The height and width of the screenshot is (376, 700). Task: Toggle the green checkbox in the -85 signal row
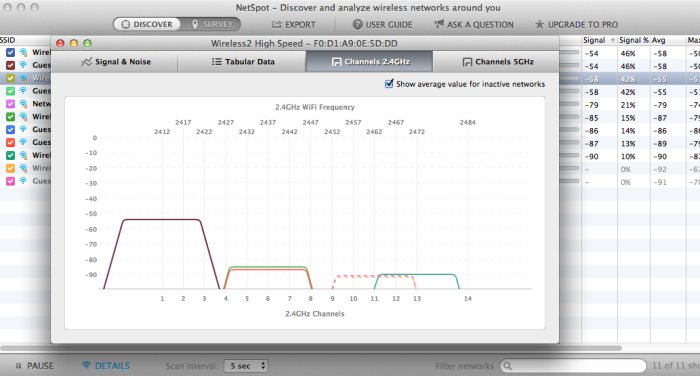tap(10, 117)
